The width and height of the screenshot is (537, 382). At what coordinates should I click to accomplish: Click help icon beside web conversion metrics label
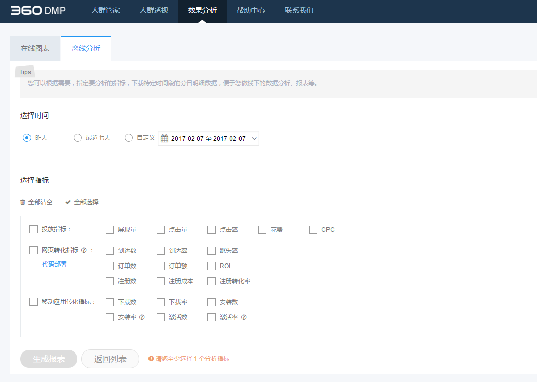pos(84,250)
